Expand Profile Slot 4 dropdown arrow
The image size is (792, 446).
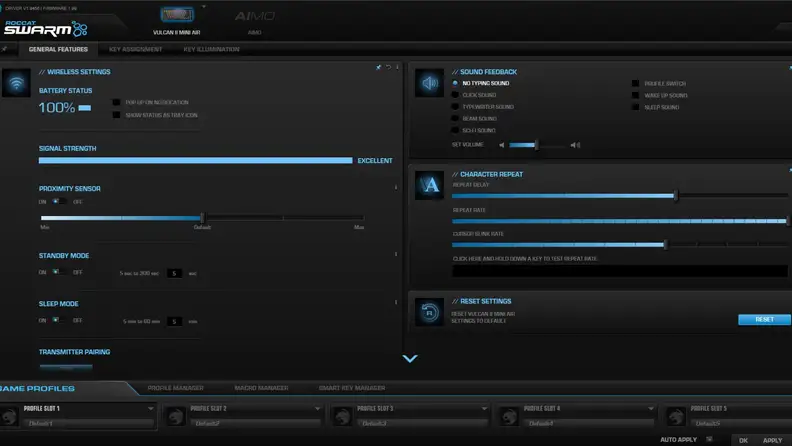click(651, 408)
